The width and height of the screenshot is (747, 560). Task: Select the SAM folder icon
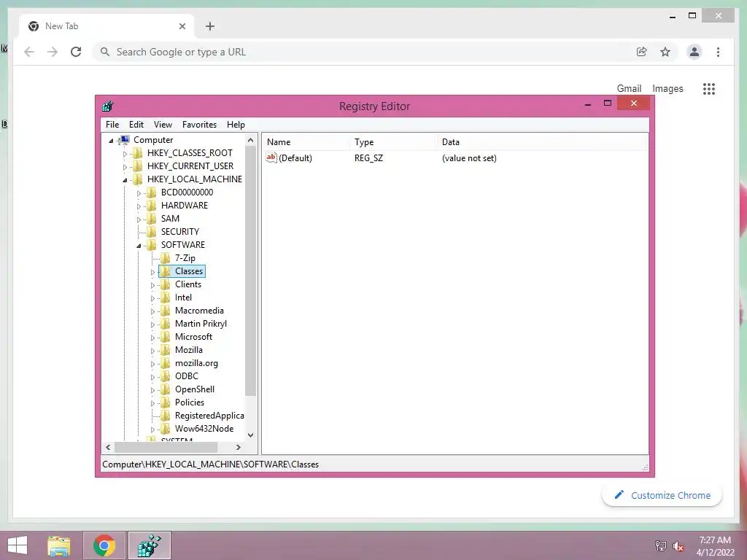coord(152,219)
